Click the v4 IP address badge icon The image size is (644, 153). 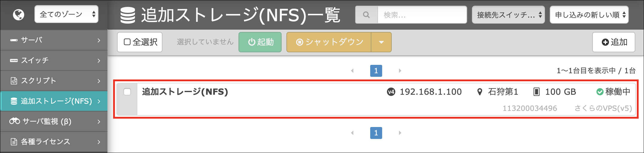tap(391, 92)
